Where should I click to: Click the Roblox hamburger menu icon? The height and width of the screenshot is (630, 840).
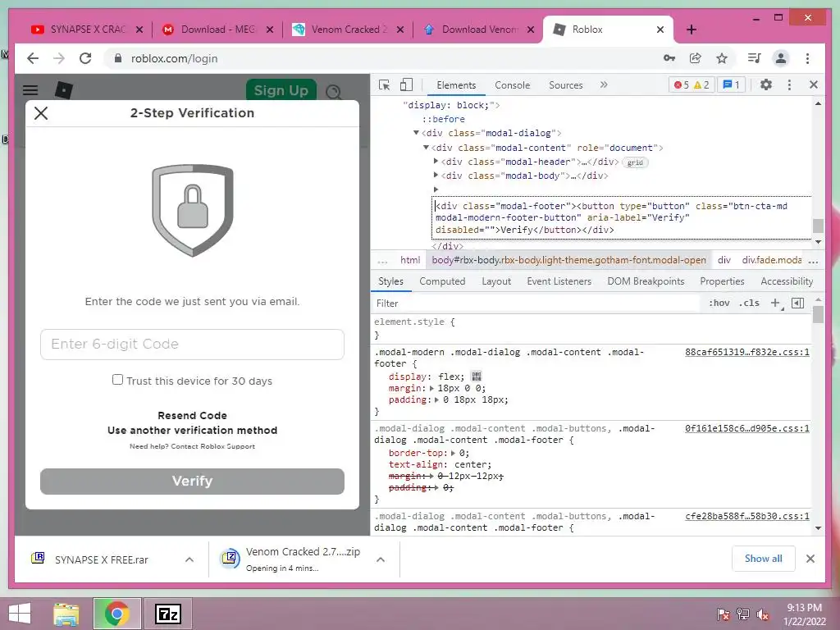(x=30, y=90)
